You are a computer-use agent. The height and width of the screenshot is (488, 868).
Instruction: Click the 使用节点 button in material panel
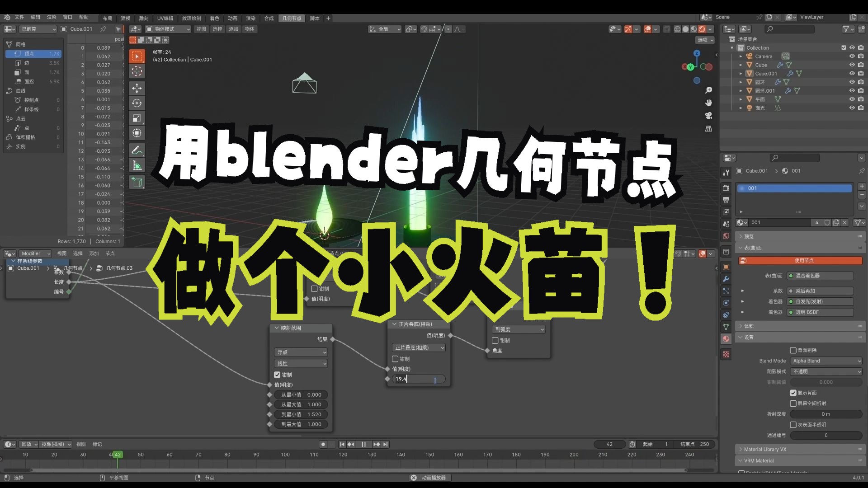pos(800,260)
